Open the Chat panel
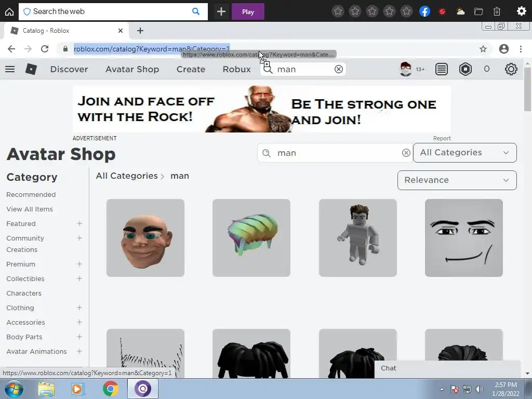The width and height of the screenshot is (532, 399). [447, 369]
